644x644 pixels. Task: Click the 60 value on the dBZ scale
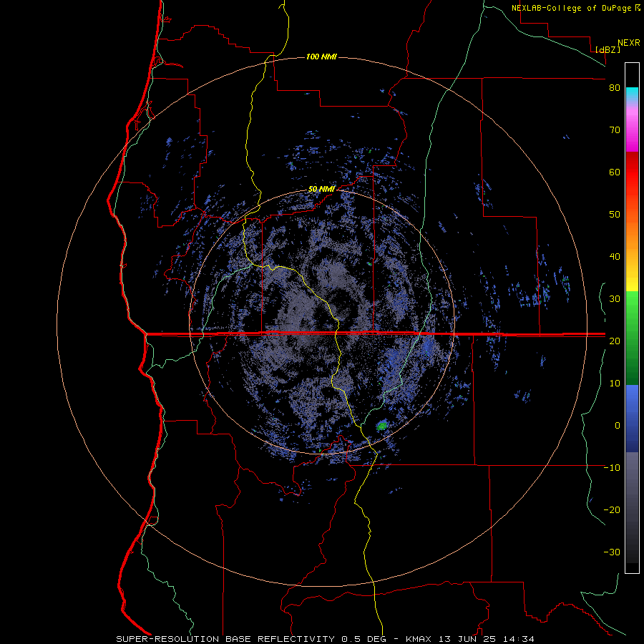(x=615, y=172)
